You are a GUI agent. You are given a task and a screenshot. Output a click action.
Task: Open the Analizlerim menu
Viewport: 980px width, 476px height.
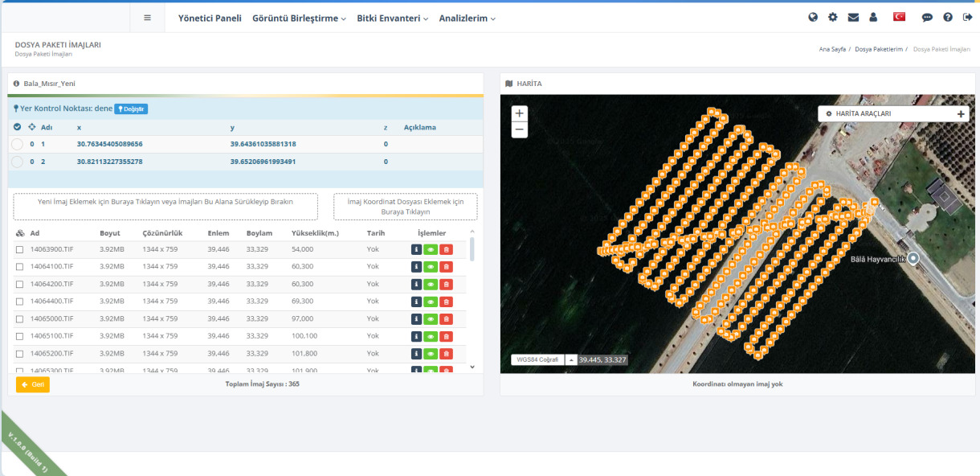point(467,18)
